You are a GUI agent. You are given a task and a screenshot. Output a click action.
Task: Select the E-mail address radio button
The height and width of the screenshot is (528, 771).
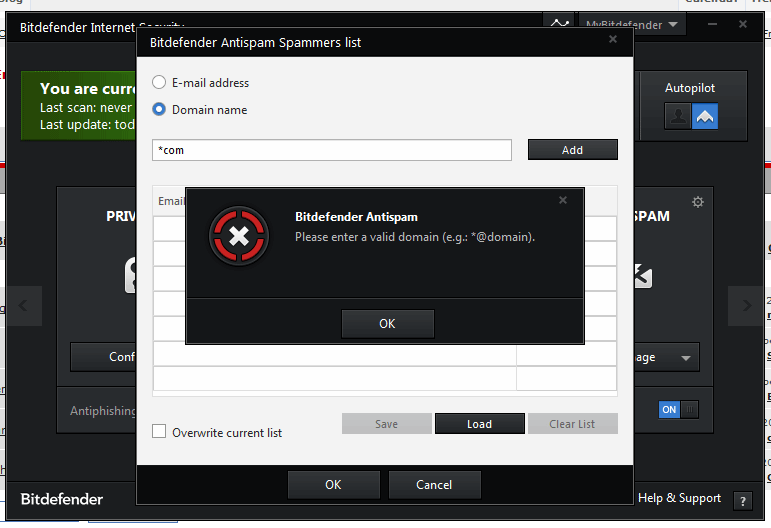pyautogui.click(x=159, y=82)
